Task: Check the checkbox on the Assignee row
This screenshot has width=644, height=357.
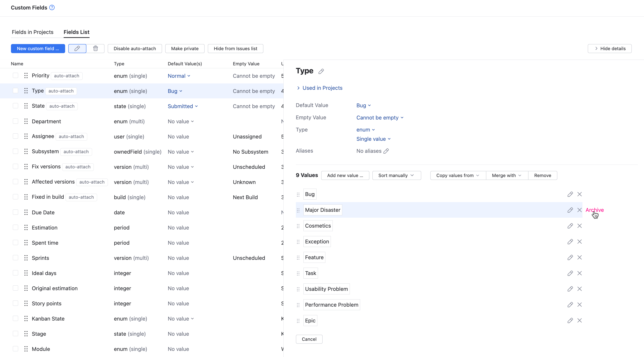Action: click(16, 136)
